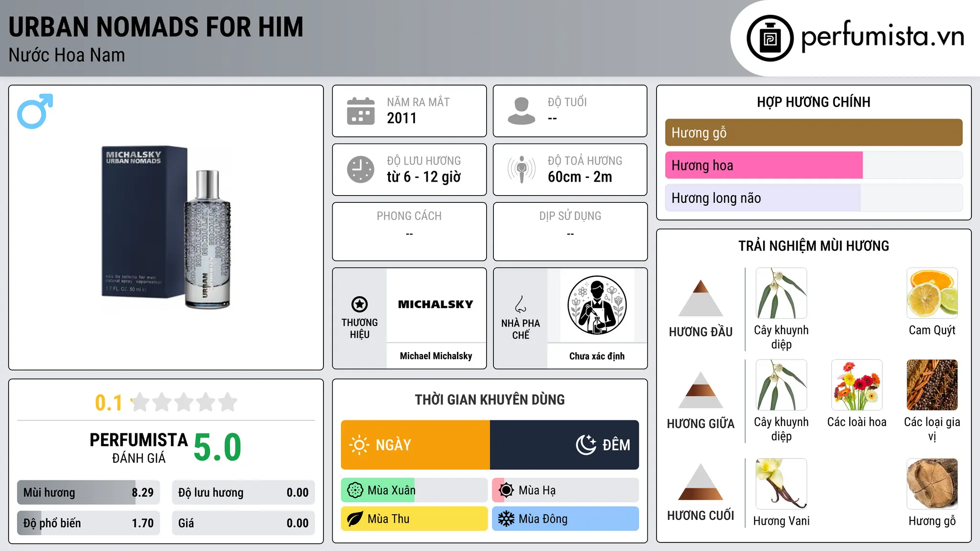
Task: Click the Hương gỗ wood log image
Action: click(932, 484)
